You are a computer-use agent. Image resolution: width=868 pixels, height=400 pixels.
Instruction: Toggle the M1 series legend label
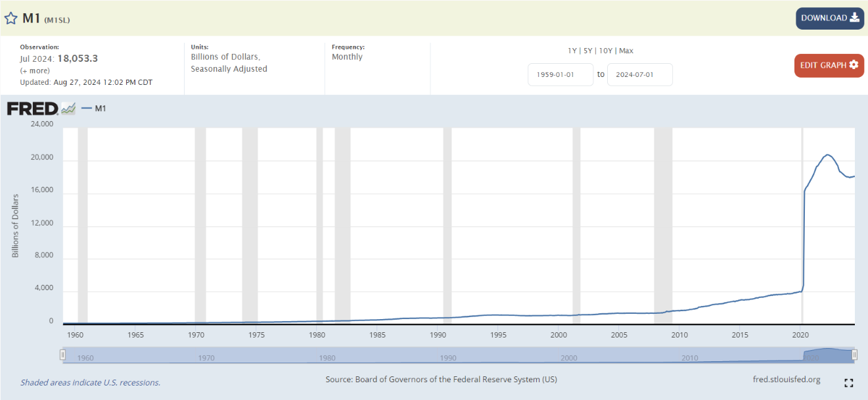click(x=101, y=109)
